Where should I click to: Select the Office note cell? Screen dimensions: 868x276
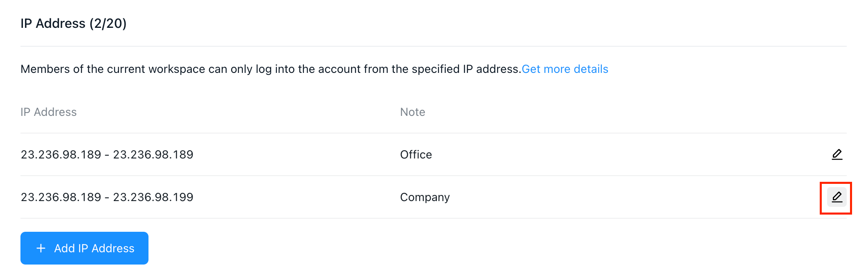click(416, 154)
